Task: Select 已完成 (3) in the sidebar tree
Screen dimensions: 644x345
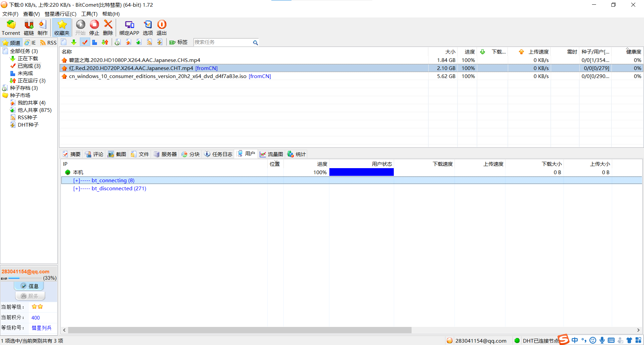Action: coord(29,66)
